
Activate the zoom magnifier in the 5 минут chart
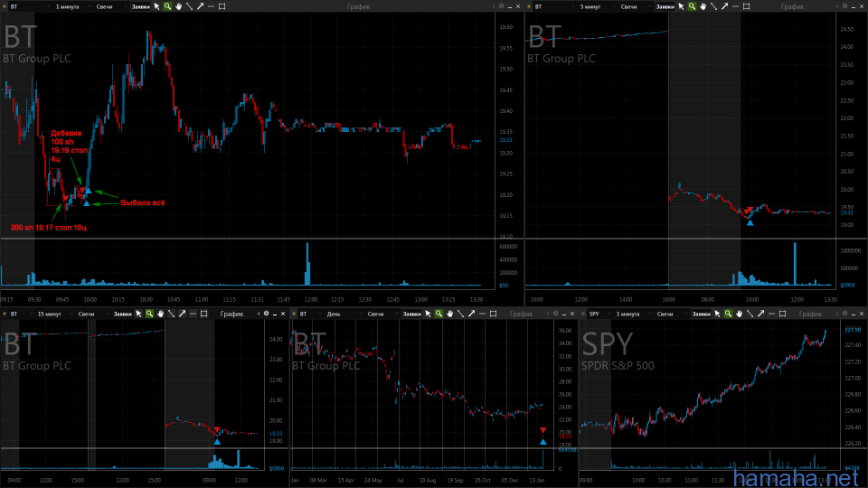[692, 6]
